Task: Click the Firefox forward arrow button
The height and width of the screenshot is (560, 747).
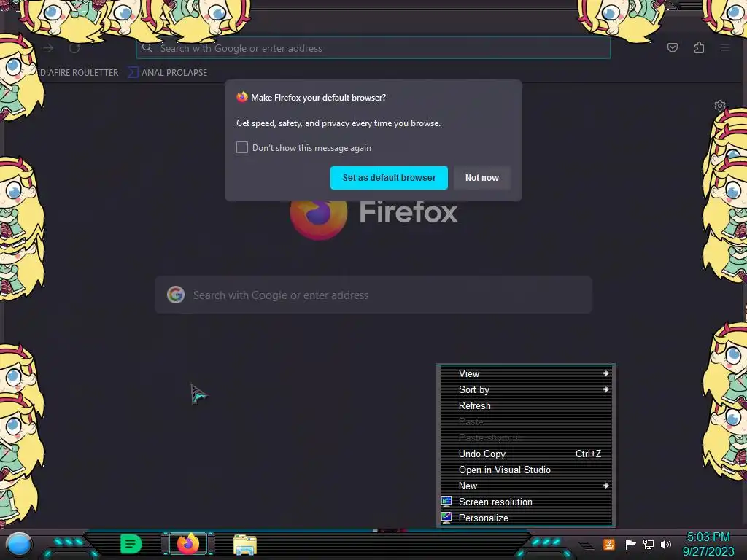Action: 48,48
